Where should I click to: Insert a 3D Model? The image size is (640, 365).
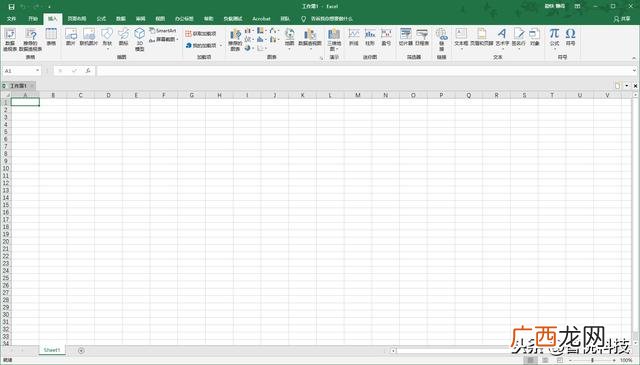tap(140, 40)
